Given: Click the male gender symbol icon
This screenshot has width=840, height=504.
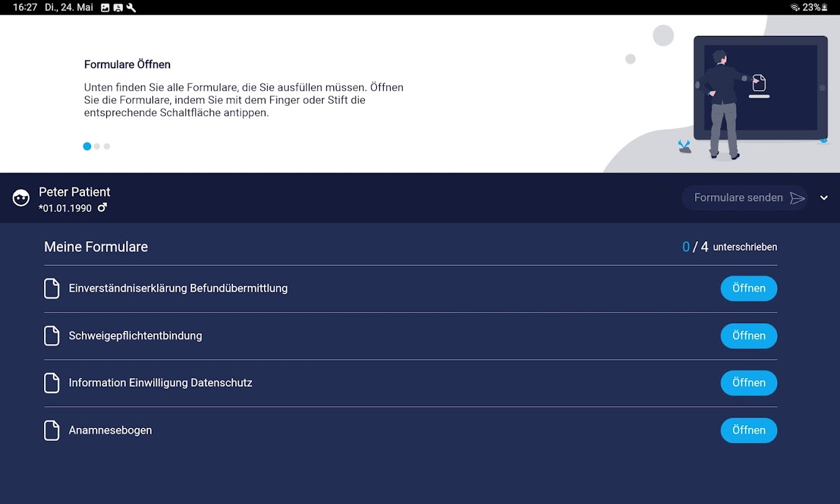Looking at the screenshot, I should tap(102, 207).
